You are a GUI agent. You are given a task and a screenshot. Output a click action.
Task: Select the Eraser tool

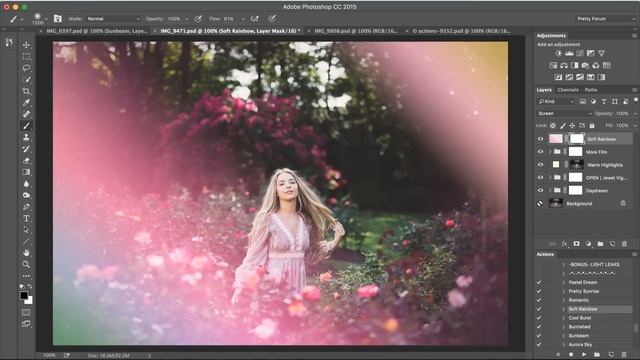point(27,160)
